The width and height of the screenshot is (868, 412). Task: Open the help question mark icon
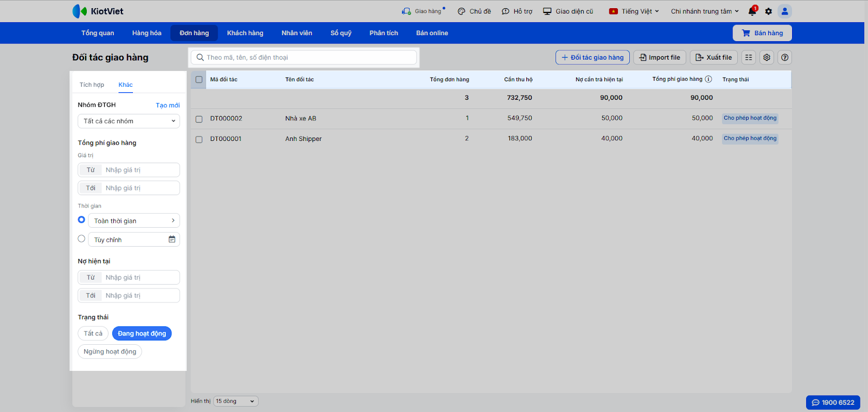(x=784, y=57)
